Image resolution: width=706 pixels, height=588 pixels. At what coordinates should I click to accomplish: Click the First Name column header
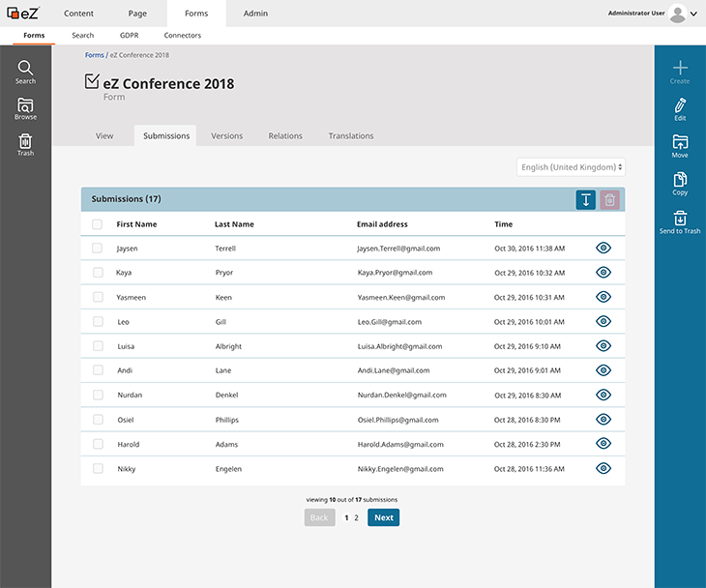[136, 224]
